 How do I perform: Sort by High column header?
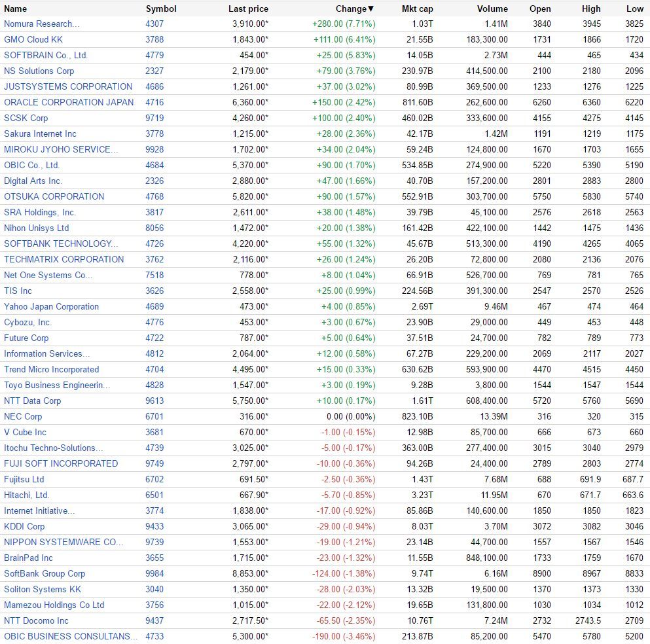pos(591,9)
